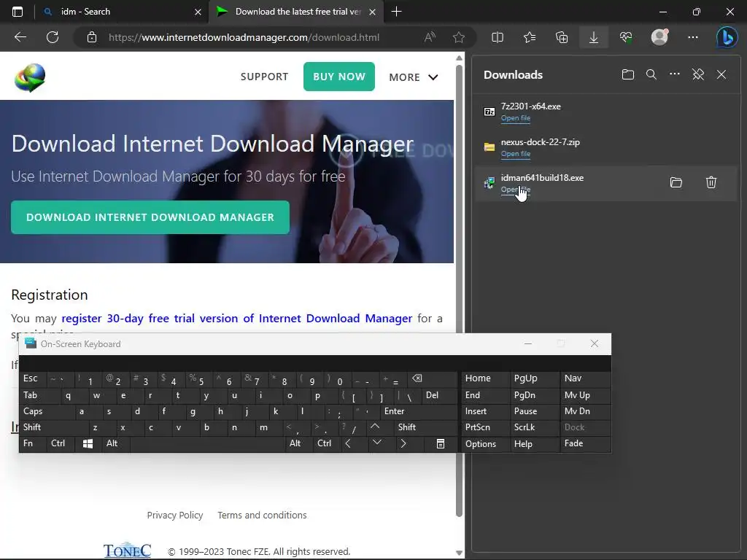The width and height of the screenshot is (747, 560).
Task: Open file link for 7z2301-x64.exe
Action: click(516, 118)
